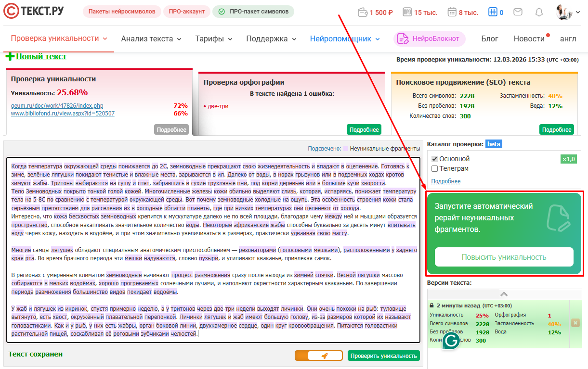Collapse the Версии текста list chevron

coord(504,293)
